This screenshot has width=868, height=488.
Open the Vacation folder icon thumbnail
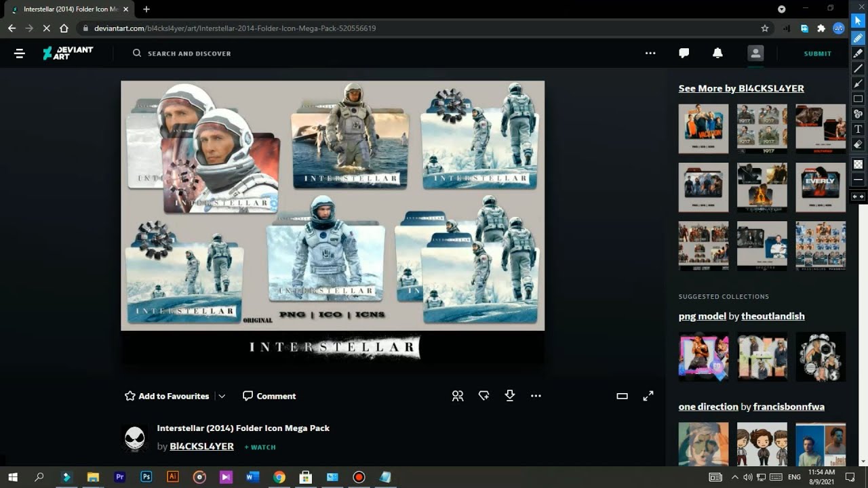[703, 129]
